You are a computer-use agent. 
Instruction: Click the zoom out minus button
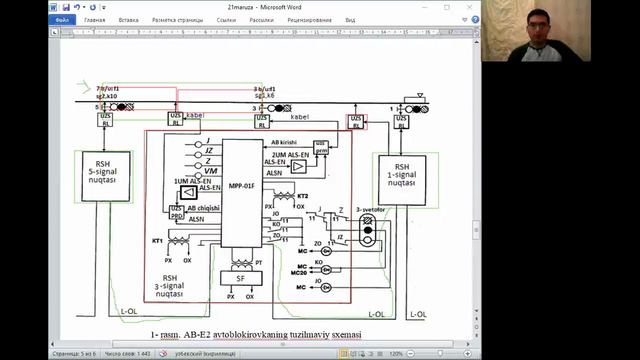tap(411, 354)
